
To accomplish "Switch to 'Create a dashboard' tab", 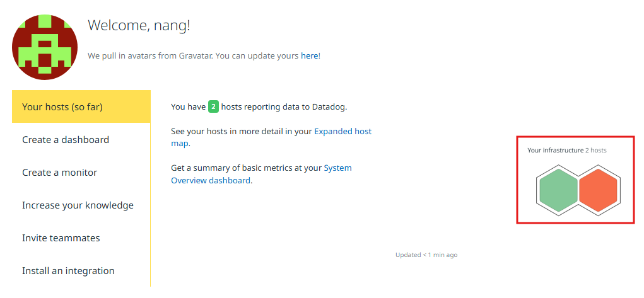I will (81, 140).
